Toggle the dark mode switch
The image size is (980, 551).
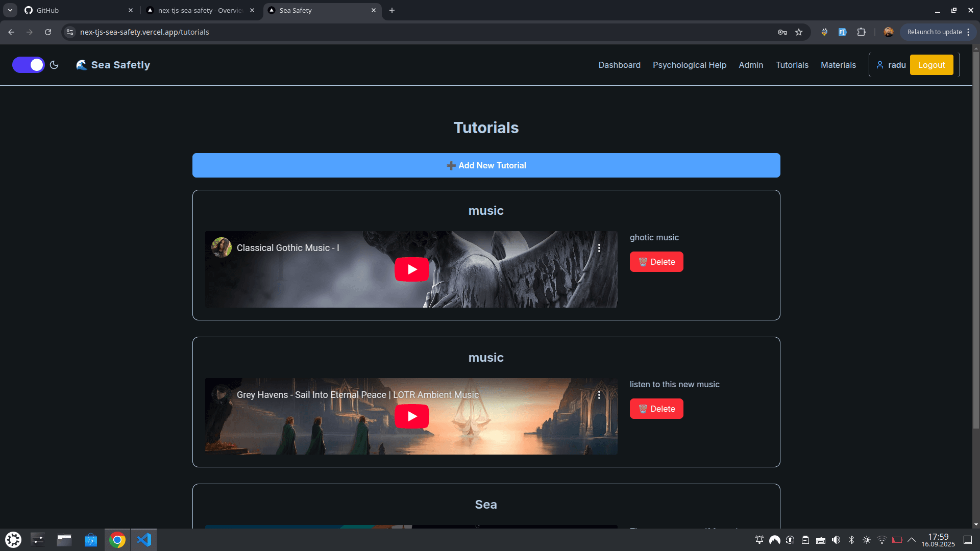pyautogui.click(x=29, y=65)
